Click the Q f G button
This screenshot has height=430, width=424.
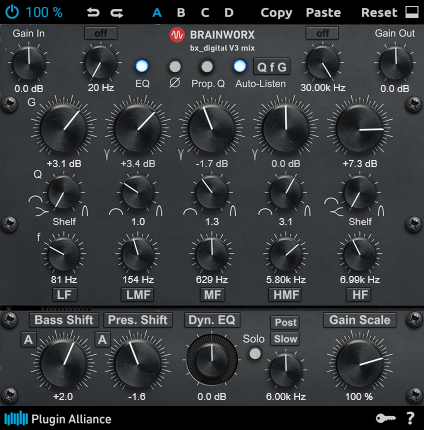click(x=272, y=67)
